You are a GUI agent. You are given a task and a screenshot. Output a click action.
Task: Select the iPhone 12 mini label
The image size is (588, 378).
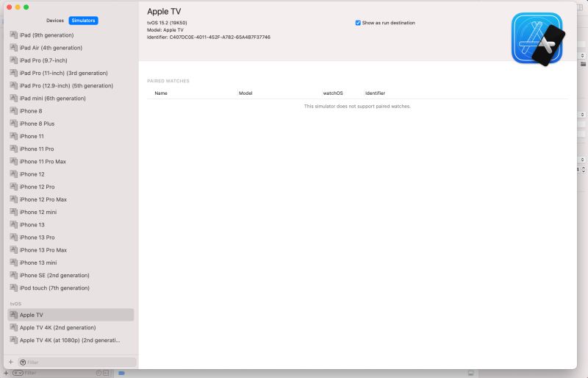(38, 212)
